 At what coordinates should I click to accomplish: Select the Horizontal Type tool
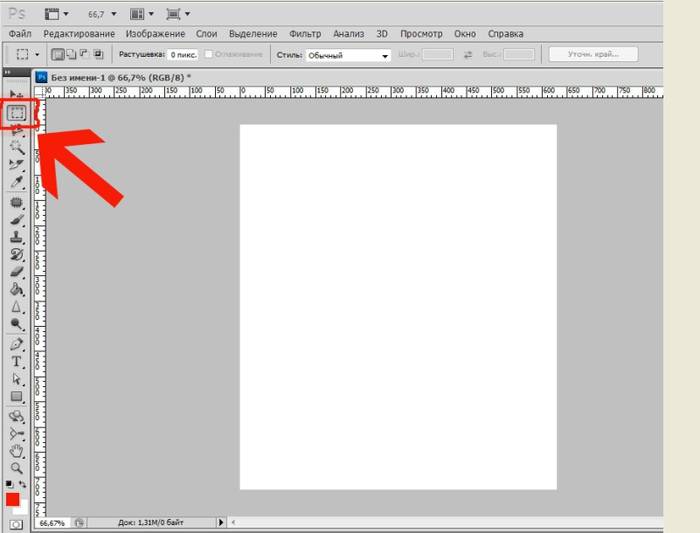(x=17, y=361)
